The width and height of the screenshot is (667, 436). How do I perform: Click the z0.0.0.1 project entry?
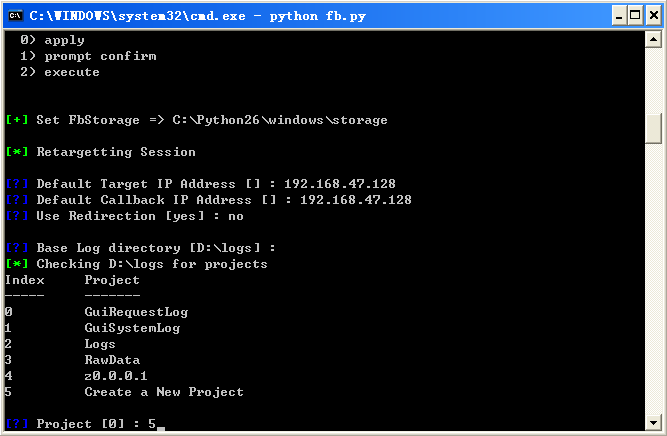point(116,376)
